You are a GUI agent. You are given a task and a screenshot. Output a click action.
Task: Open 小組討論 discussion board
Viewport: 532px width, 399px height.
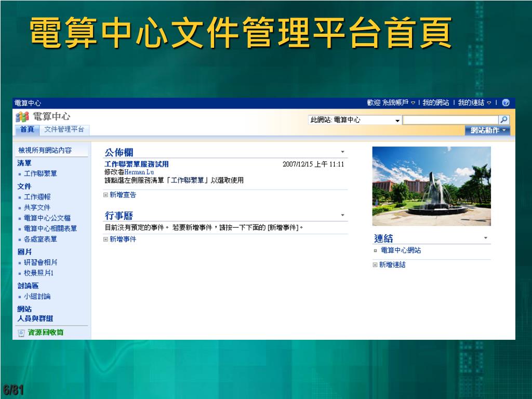click(37, 297)
